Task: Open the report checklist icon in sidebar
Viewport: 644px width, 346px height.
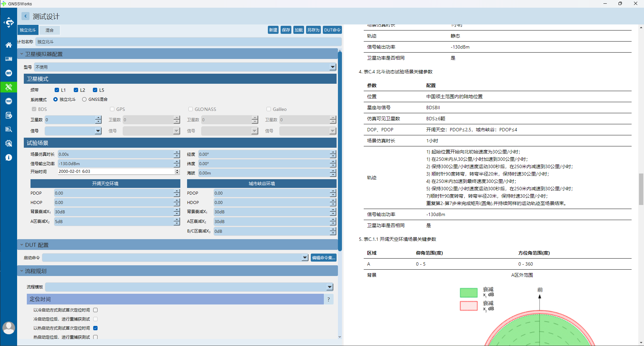Action: (x=9, y=115)
